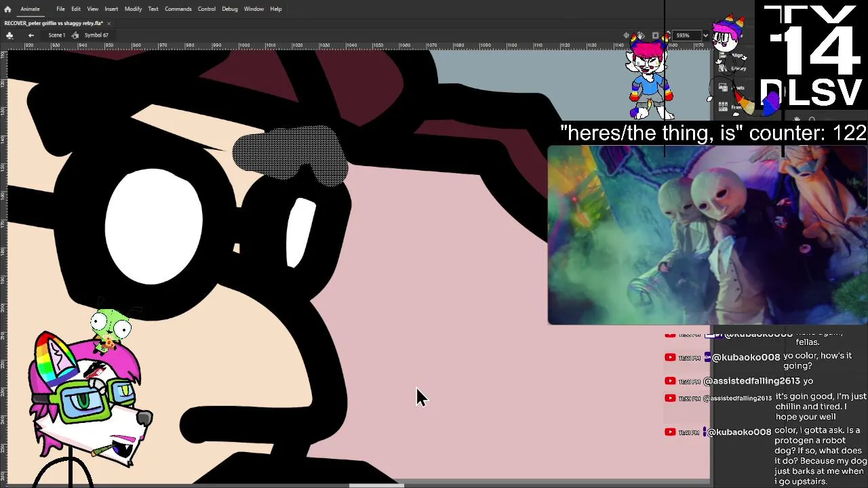Viewport: 868px width, 488px height.
Task: Click the @assistedfalling2613 'yo' chat username
Action: 751,381
